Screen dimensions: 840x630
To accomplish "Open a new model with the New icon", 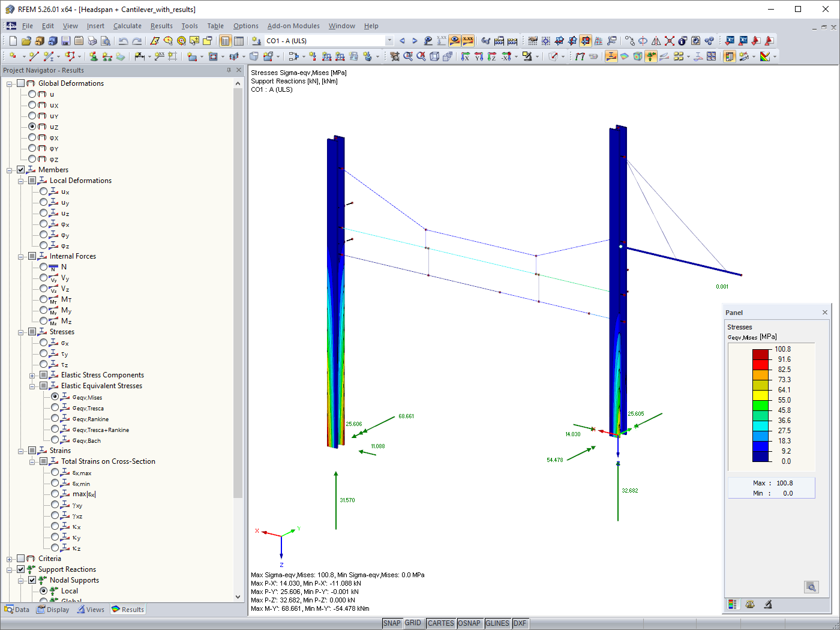I will pos(12,41).
